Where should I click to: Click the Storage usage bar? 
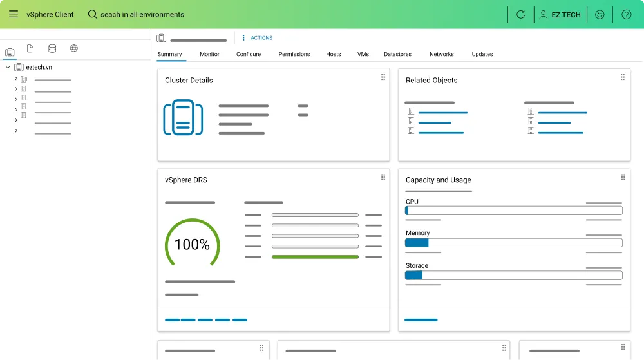point(514,276)
